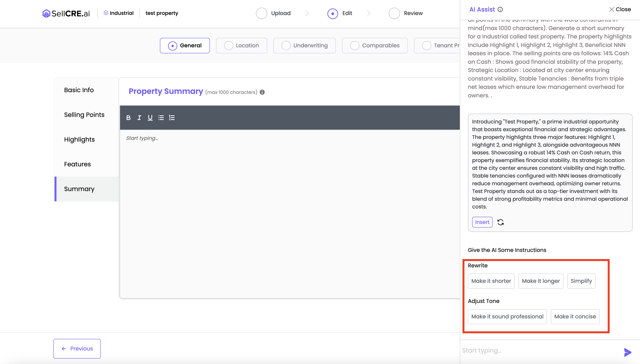Toggle underline formatting in editor toolbar
The height and width of the screenshot is (364, 640).
pos(150,117)
